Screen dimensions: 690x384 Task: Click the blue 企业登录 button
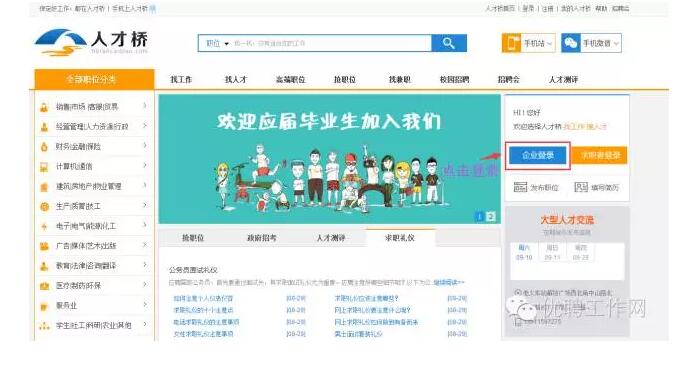pyautogui.click(x=538, y=155)
